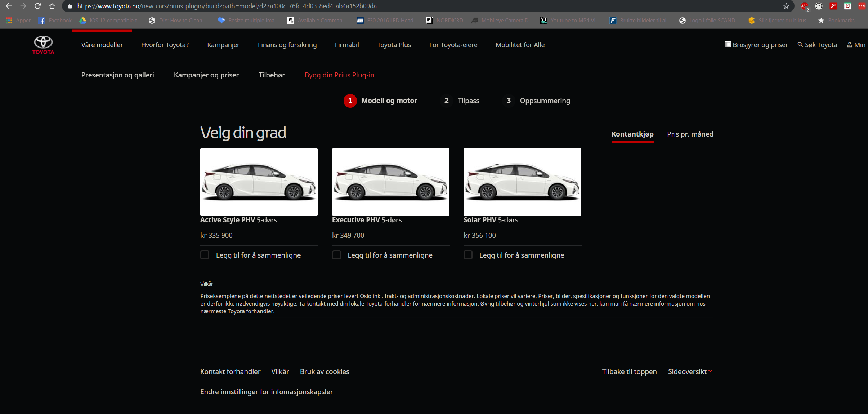This screenshot has height=414, width=868.
Task: Check compare box for Solar PHV
Action: [x=468, y=255]
